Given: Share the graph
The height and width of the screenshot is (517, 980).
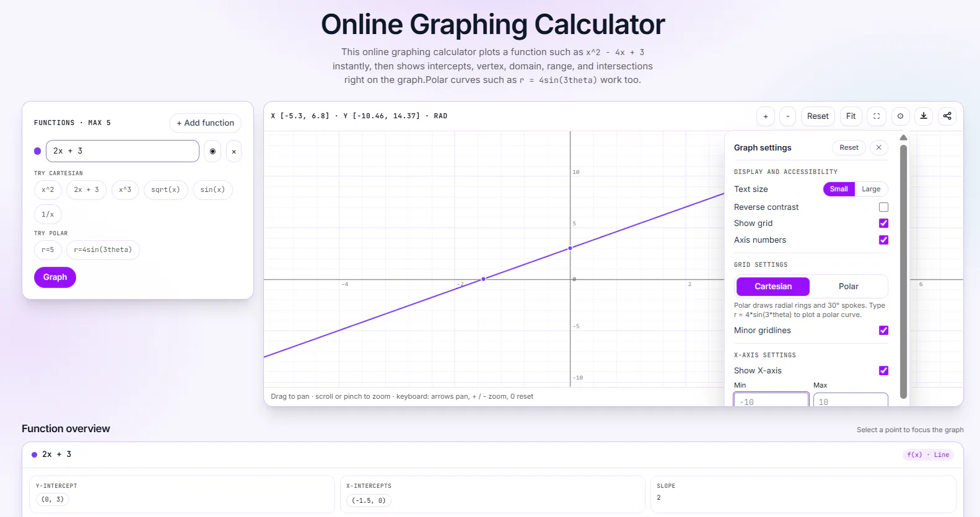Looking at the screenshot, I should (947, 116).
